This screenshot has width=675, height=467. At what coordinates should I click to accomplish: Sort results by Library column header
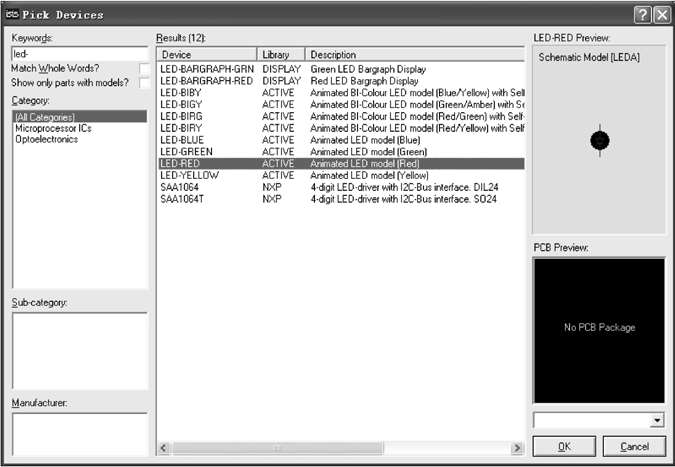[x=281, y=54]
